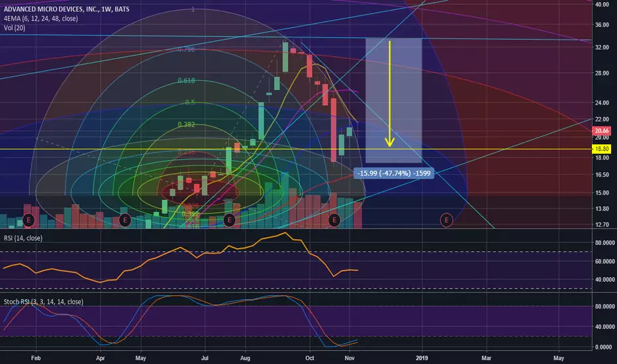
Task: Click the 0.236 Fibonacci arc label
Action: (x=186, y=152)
